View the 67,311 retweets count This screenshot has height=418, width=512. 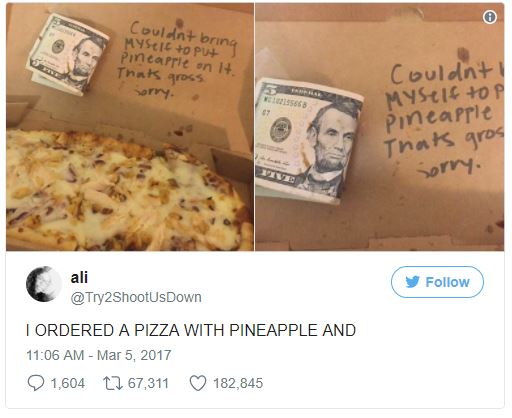(148, 383)
